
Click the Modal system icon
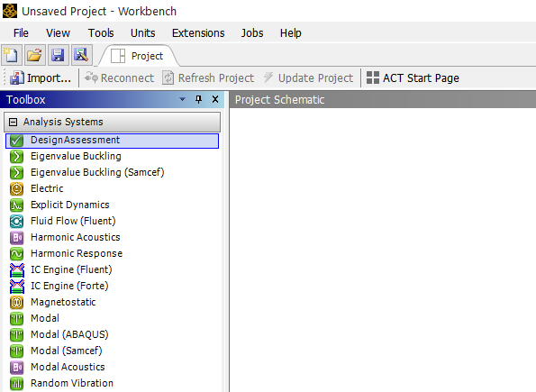16,318
